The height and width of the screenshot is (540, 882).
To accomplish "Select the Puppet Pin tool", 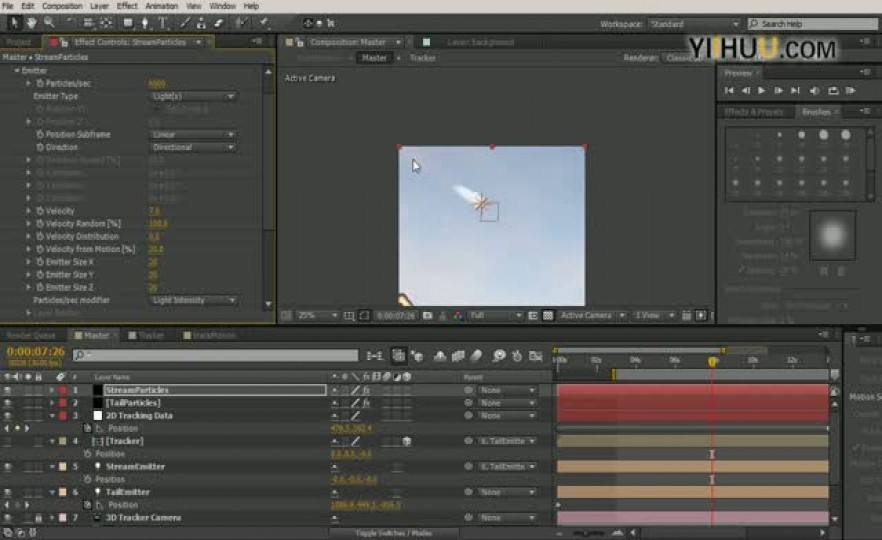I will pyautogui.click(x=264, y=23).
